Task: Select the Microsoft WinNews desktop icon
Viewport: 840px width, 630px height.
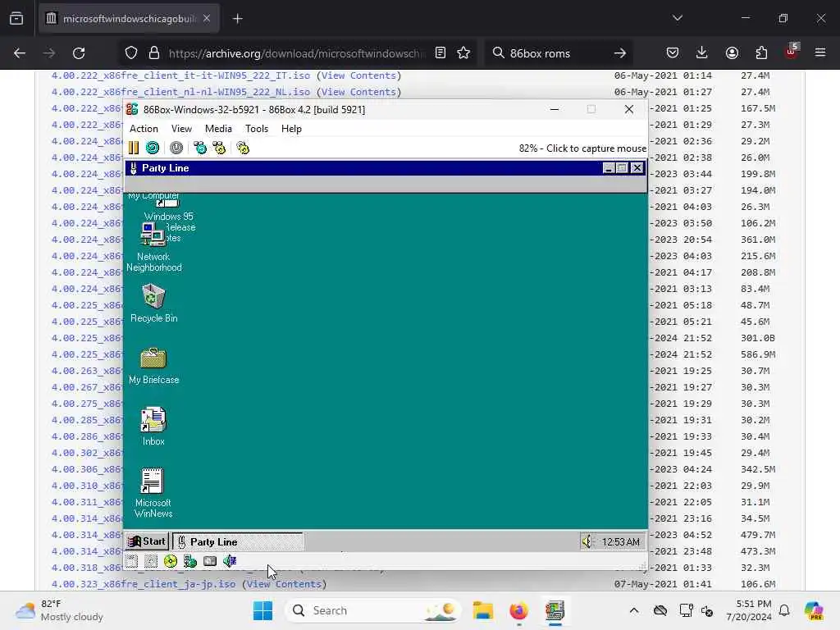Action: click(x=153, y=493)
